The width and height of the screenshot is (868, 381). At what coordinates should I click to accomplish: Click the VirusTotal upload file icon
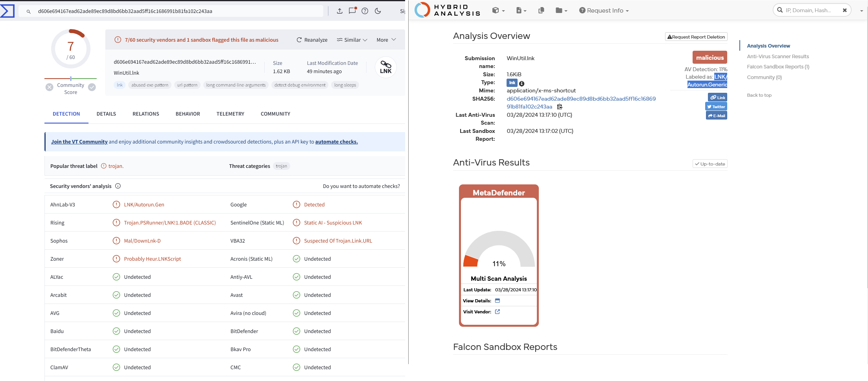pyautogui.click(x=339, y=11)
